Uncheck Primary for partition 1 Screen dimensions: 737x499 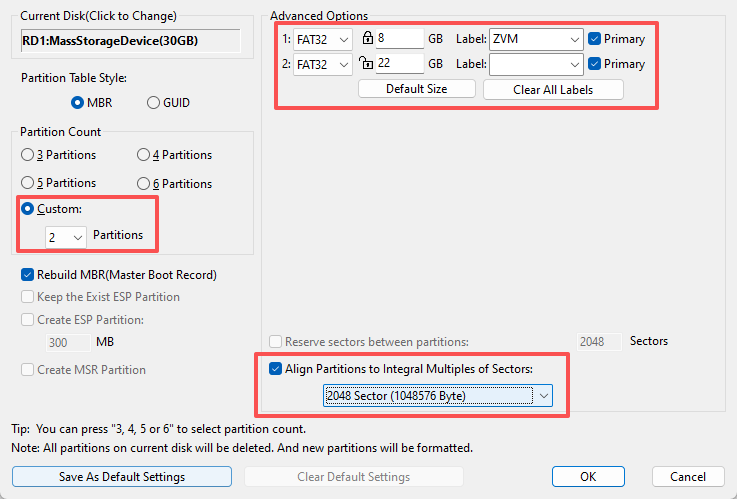(595, 39)
